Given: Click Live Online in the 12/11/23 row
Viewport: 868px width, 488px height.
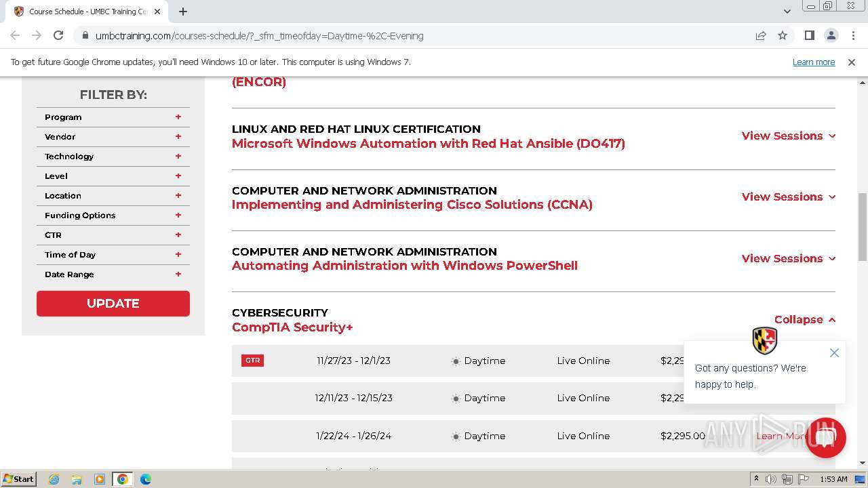Looking at the screenshot, I should pos(583,398).
